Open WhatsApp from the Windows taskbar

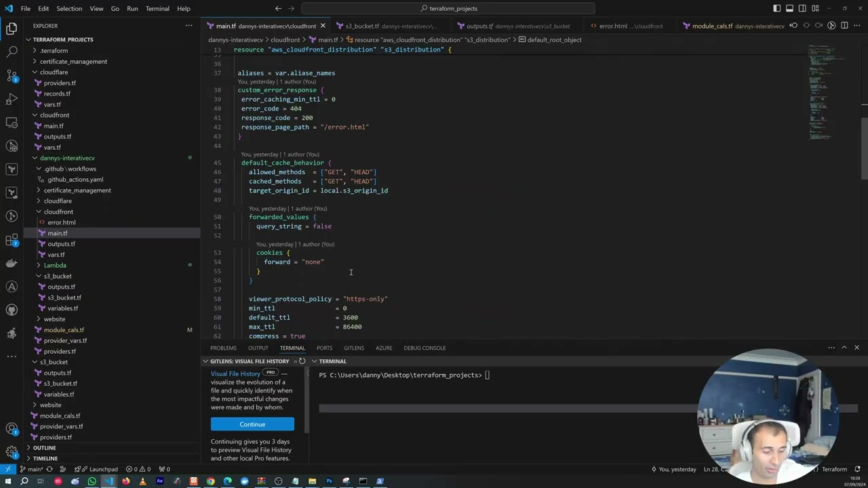[x=92, y=481]
